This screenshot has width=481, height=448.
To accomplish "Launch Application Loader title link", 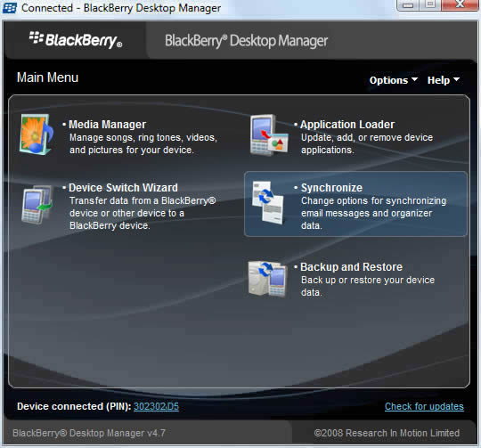I will pyautogui.click(x=347, y=125).
